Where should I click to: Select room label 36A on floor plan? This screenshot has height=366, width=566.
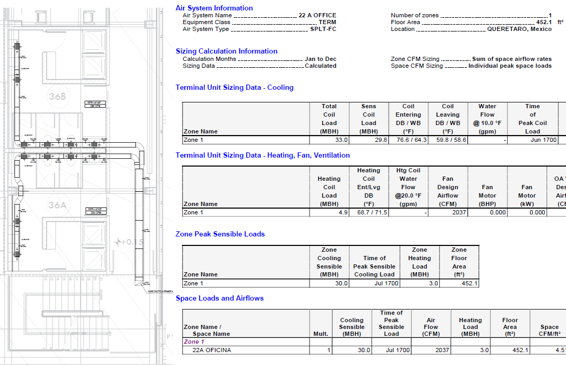pyautogui.click(x=57, y=205)
